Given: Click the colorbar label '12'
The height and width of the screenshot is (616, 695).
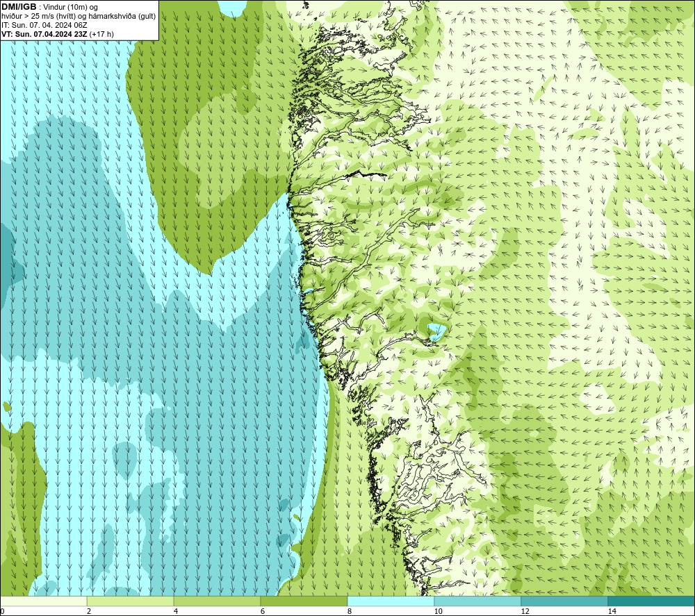Looking at the screenshot, I should pyautogui.click(x=525, y=611).
